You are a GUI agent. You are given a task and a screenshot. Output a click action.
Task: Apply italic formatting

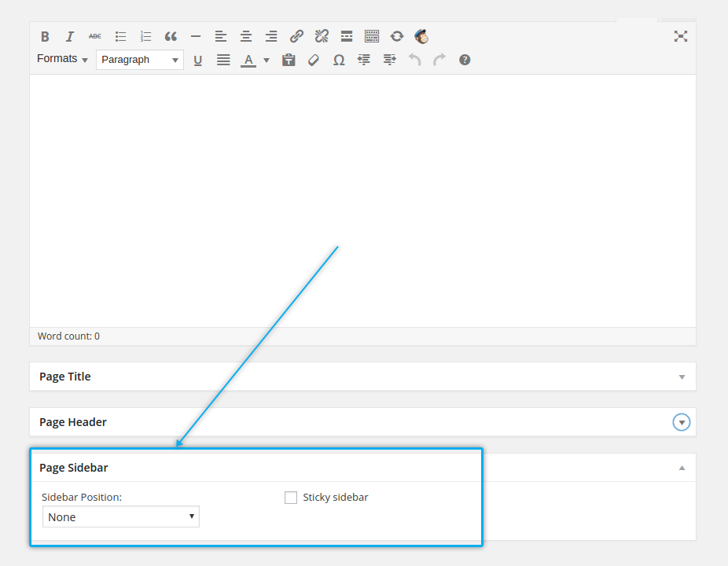[x=70, y=36]
